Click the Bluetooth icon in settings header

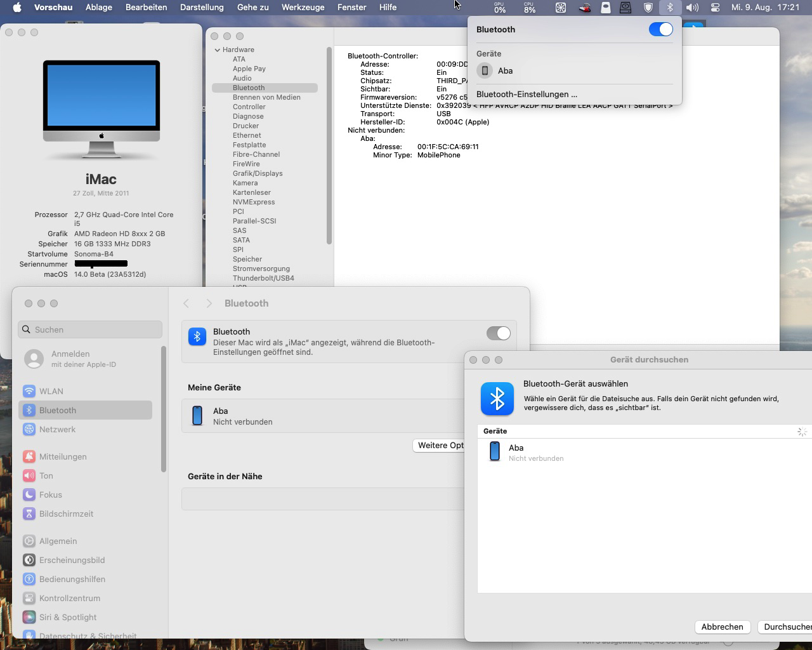[197, 336]
